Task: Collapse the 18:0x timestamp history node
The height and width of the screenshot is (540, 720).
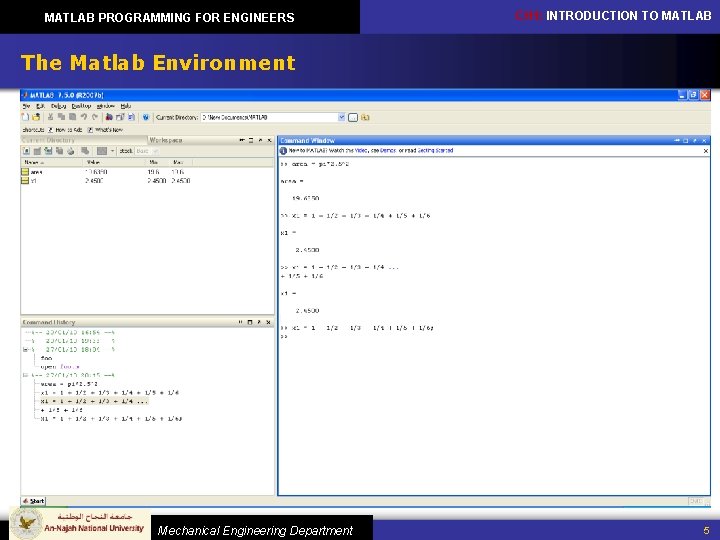Action: click(x=25, y=349)
